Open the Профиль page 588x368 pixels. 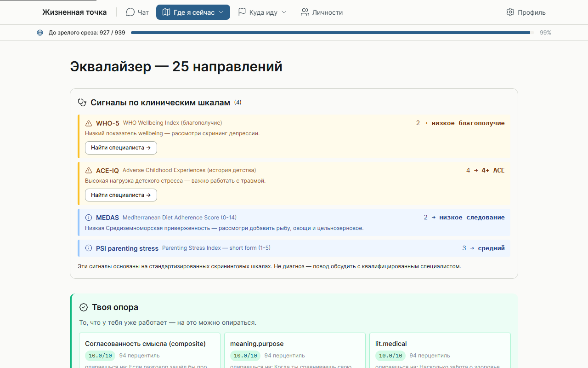point(526,12)
